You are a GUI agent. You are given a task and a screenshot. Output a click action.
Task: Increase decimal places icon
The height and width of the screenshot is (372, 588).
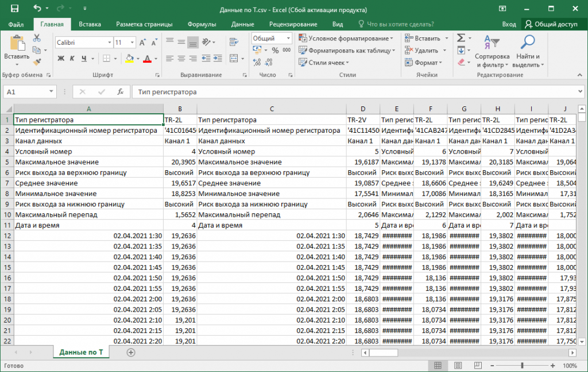(x=257, y=62)
